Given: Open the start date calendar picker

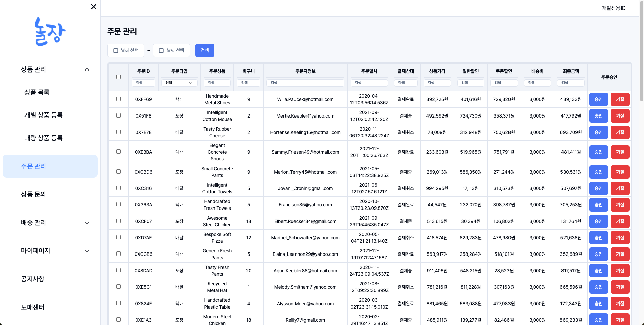Looking at the screenshot, I should pyautogui.click(x=126, y=50).
